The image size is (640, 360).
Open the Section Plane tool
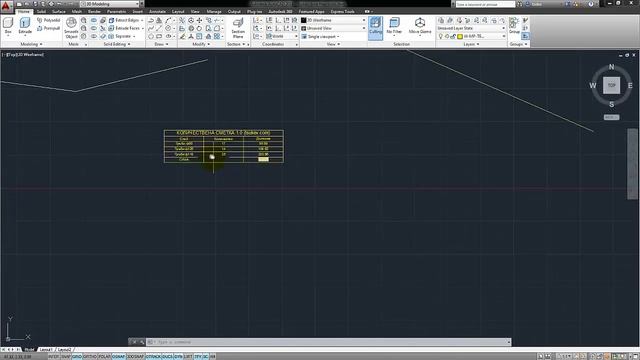(238, 28)
